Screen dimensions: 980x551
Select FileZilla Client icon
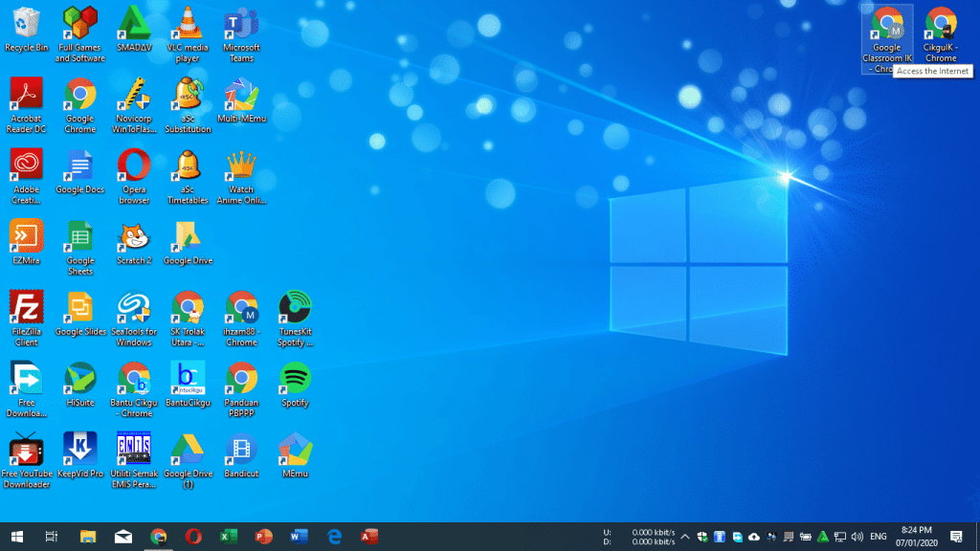click(26, 320)
